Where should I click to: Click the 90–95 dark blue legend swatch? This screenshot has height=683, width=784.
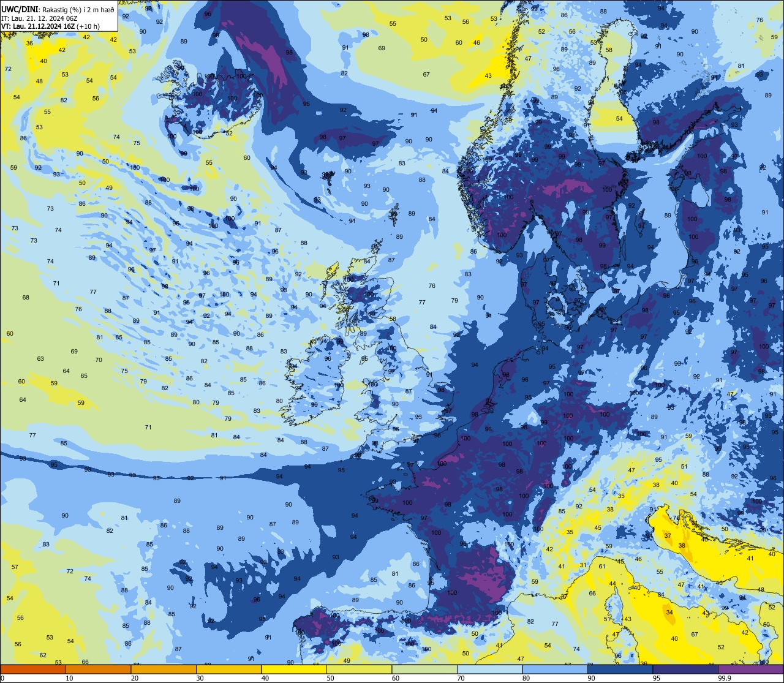[x=620, y=670]
